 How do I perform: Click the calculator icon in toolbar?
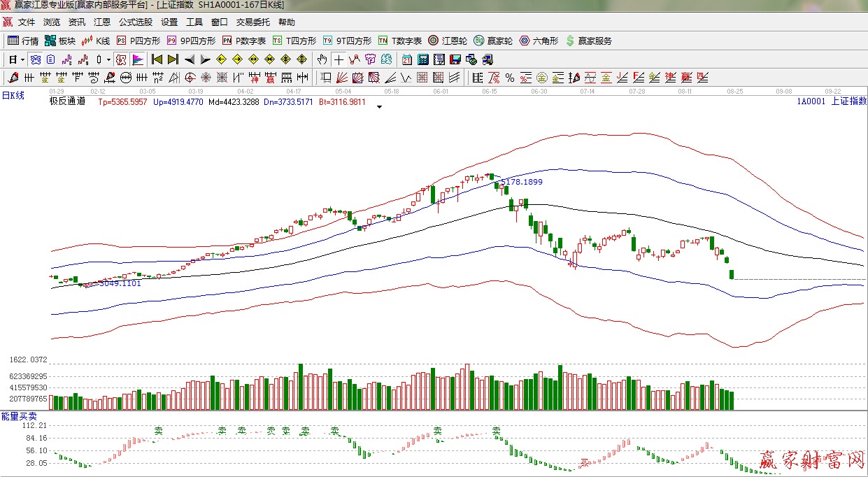pyautogui.click(x=423, y=59)
